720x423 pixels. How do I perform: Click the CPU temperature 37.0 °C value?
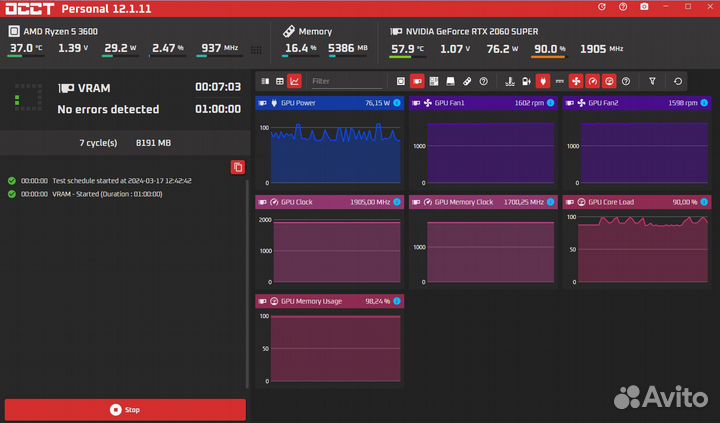pos(26,48)
